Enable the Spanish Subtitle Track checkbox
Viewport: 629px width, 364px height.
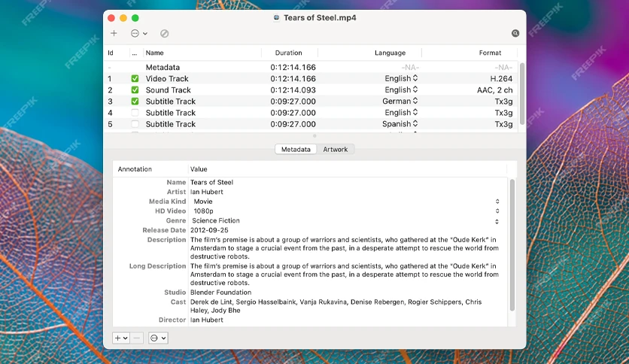[x=135, y=124]
